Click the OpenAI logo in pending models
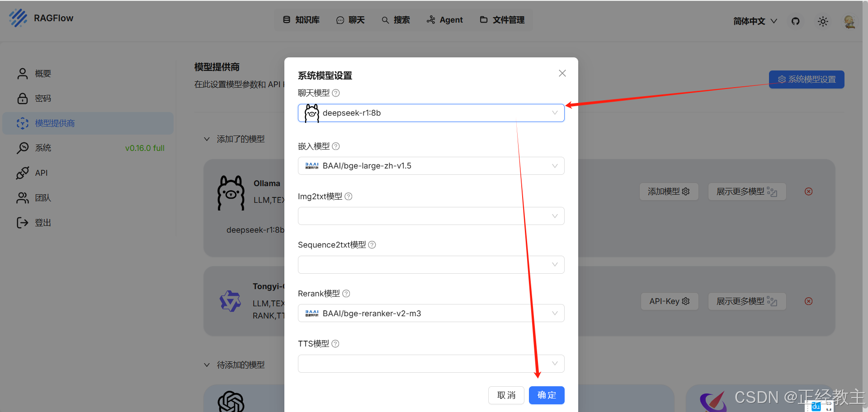This screenshot has width=868, height=412. coord(231,401)
